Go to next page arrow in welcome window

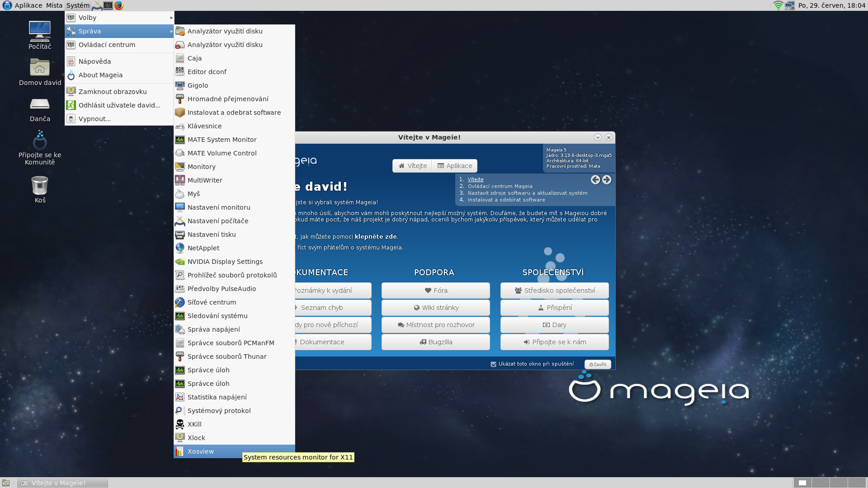[x=607, y=180]
